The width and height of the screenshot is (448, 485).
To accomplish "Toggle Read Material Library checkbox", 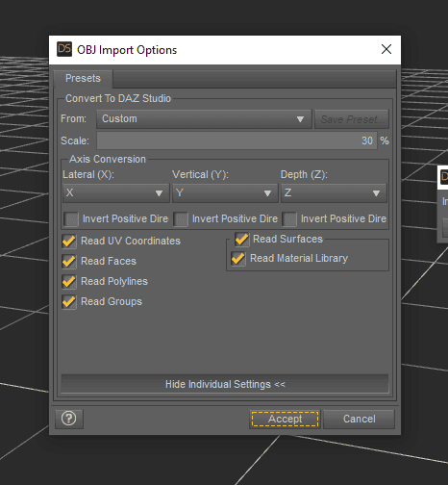I will (x=238, y=259).
